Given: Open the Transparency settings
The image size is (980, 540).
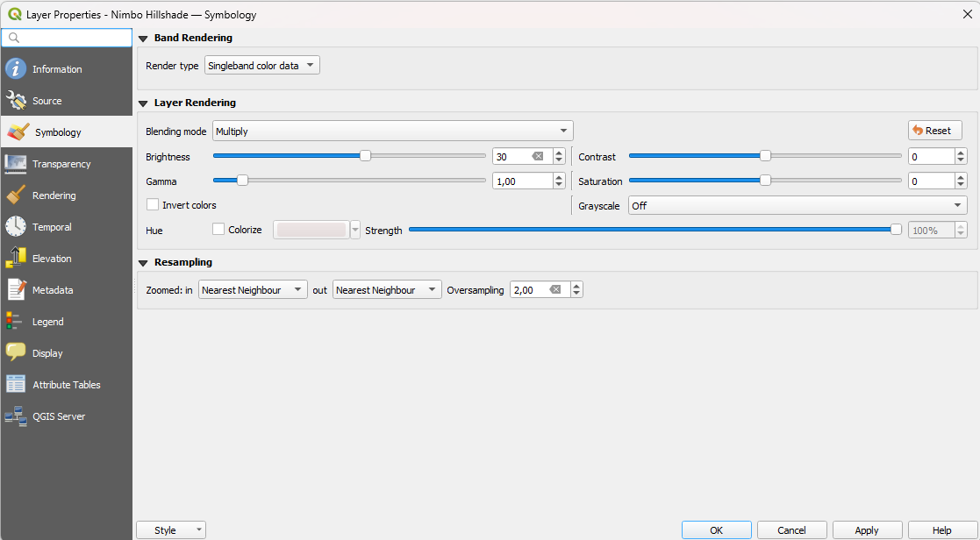Looking at the screenshot, I should click(63, 164).
